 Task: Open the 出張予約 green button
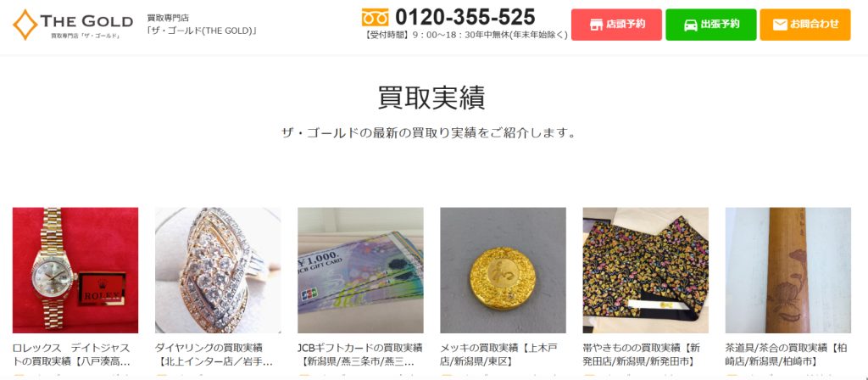711,25
